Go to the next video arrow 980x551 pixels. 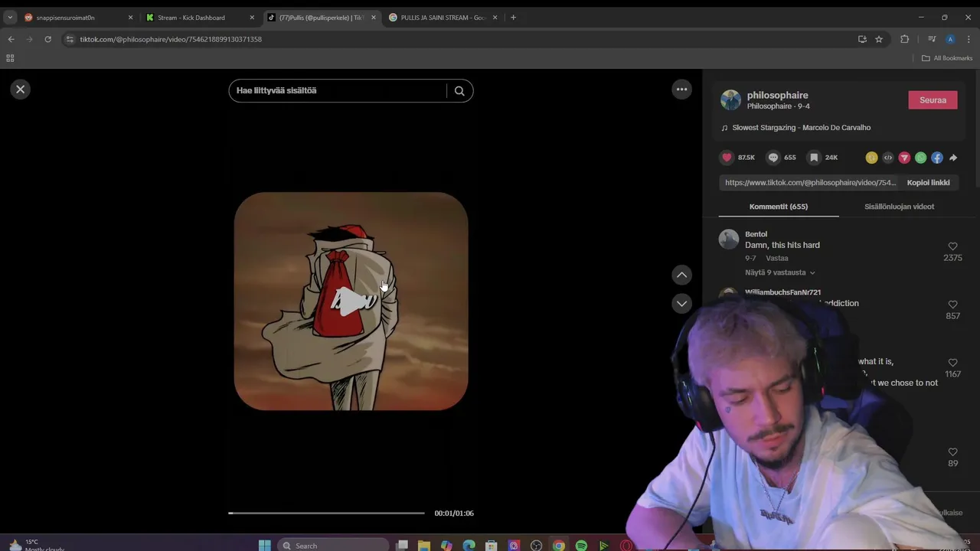[x=681, y=304]
